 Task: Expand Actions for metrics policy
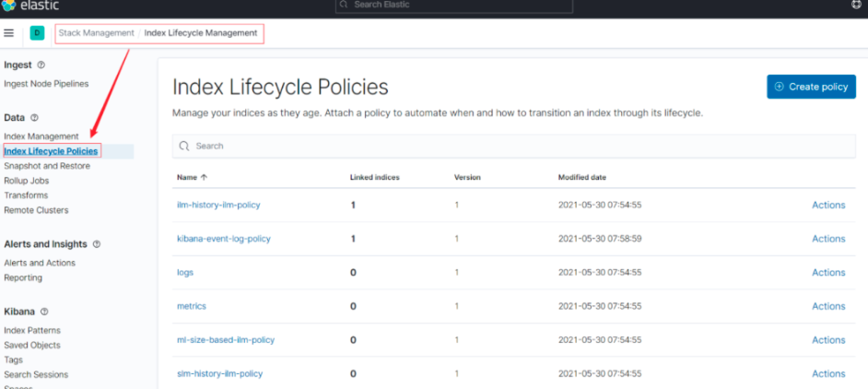pyautogui.click(x=827, y=306)
